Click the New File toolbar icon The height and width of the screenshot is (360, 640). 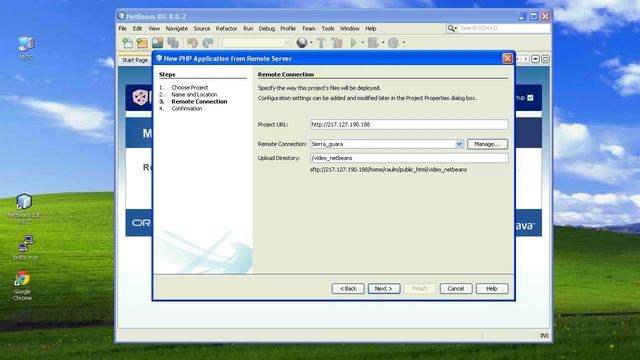127,42
